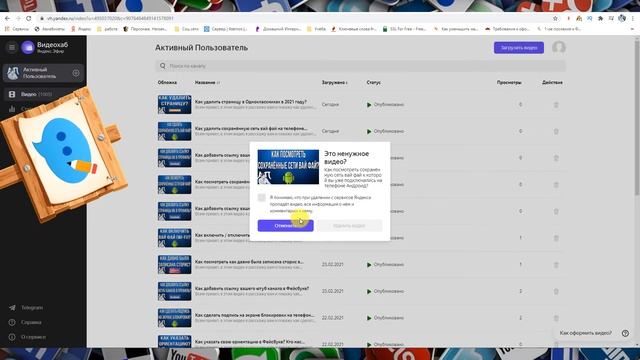Viewport: 640px width, 360px height.
Task: Open Telegram link in sidebar
Action: [27, 308]
